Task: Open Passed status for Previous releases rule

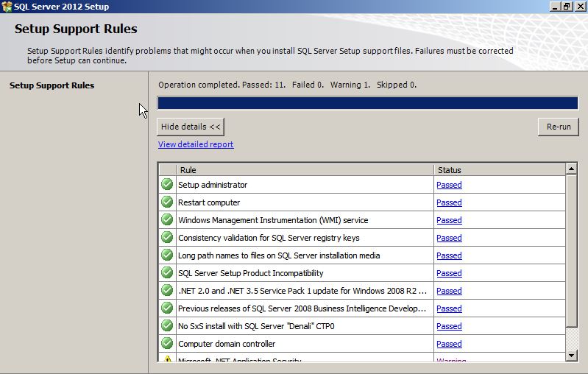Action: point(449,308)
